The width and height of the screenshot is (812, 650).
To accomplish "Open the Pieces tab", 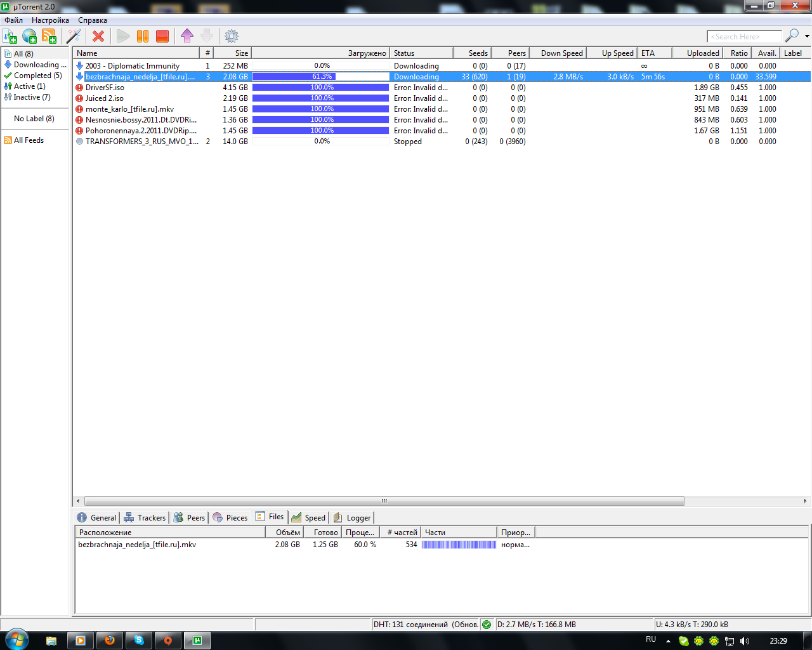I will click(x=230, y=517).
